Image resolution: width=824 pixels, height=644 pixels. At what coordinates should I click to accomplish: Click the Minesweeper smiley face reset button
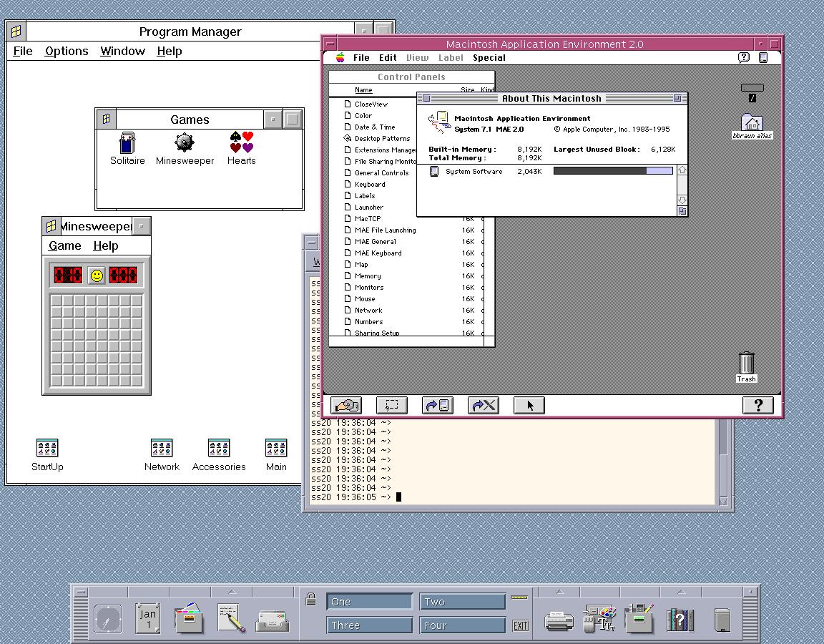(x=97, y=275)
